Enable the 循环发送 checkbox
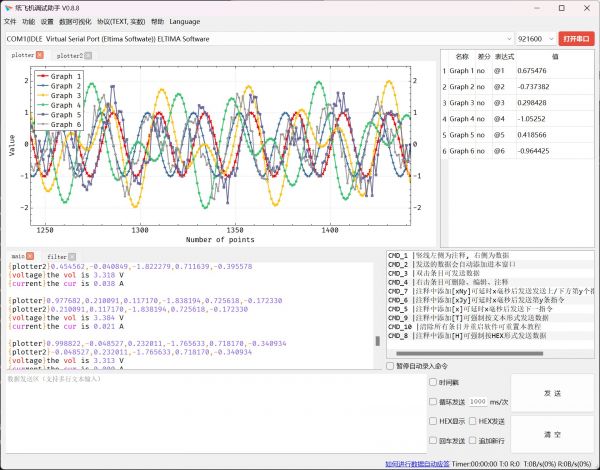 tap(433, 401)
